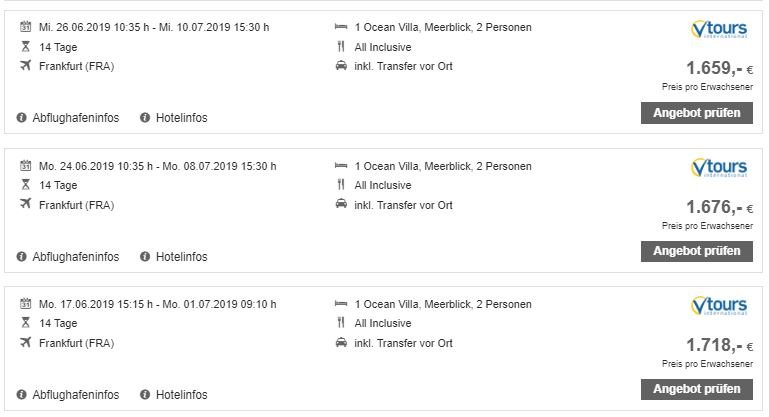Click 'Angebot prüfen' for the 1.659 € offer
This screenshot has height=417, width=769.
[x=697, y=113]
